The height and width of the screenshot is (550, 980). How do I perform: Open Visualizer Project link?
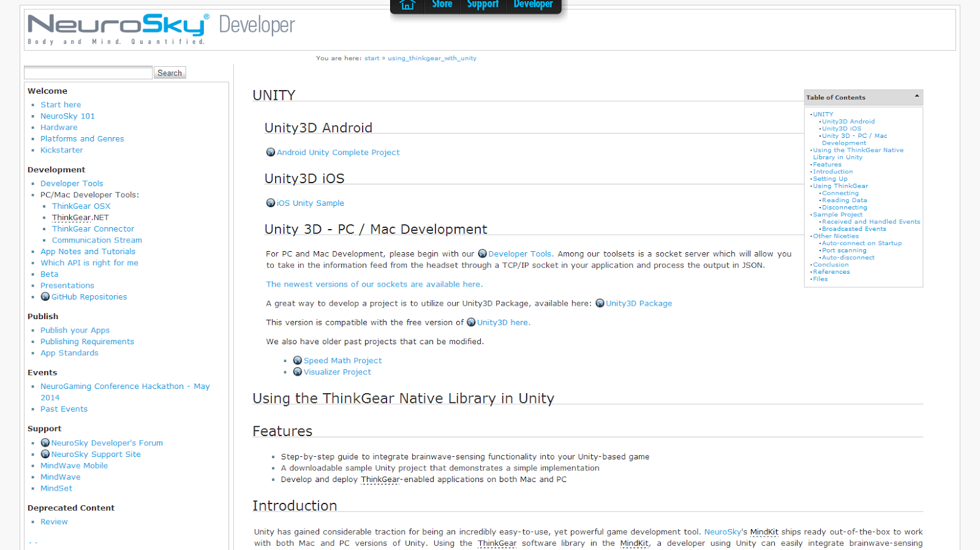pos(337,372)
